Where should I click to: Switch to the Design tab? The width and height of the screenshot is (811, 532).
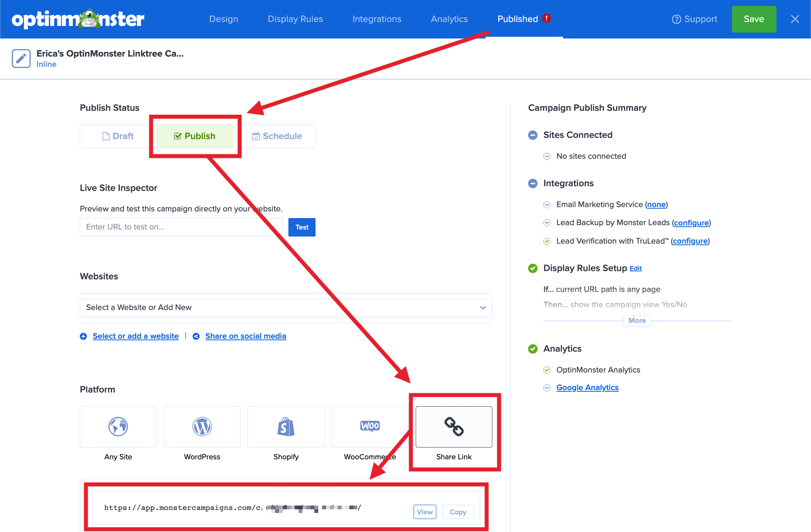pyautogui.click(x=223, y=19)
